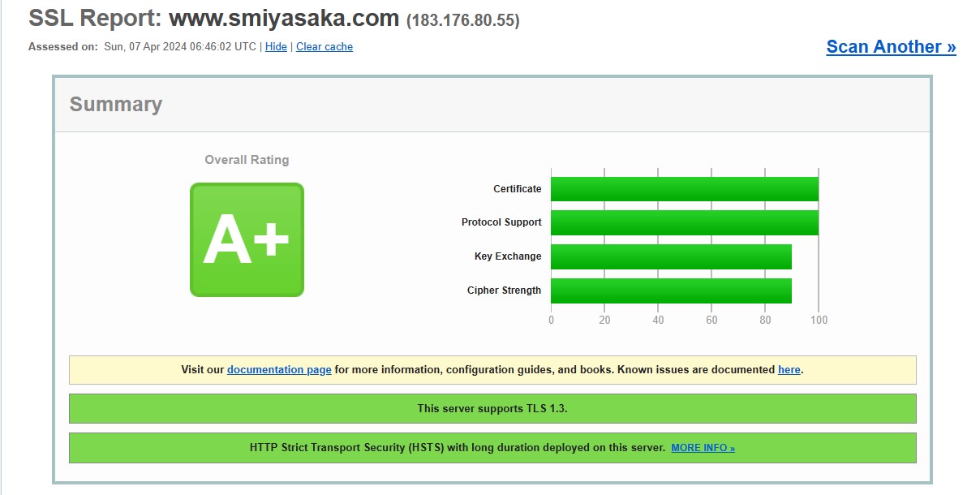Click the Overall Rating label
Screen dimensions: 980x495
click(247, 160)
